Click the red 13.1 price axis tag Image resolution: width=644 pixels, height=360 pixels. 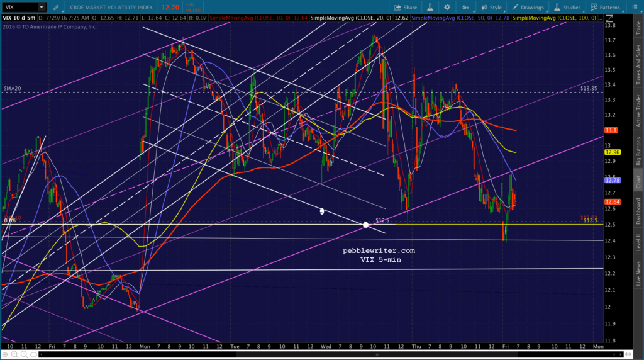click(611, 130)
